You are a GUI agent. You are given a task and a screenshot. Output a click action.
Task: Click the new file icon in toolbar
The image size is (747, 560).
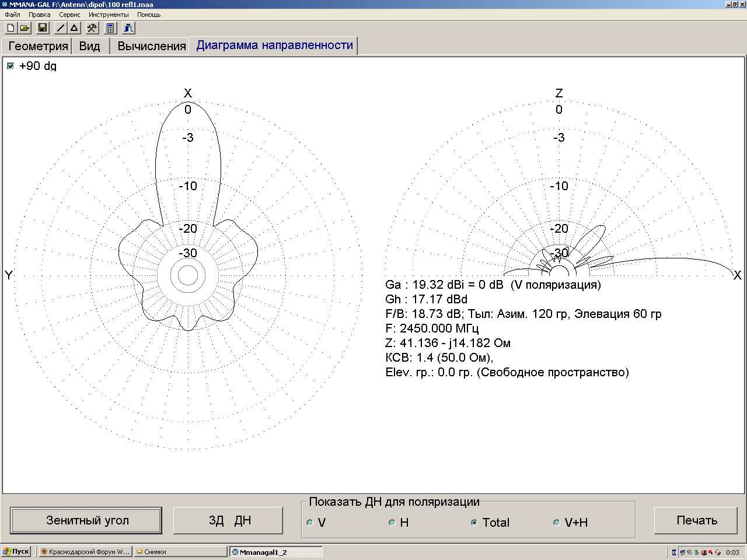(x=11, y=28)
